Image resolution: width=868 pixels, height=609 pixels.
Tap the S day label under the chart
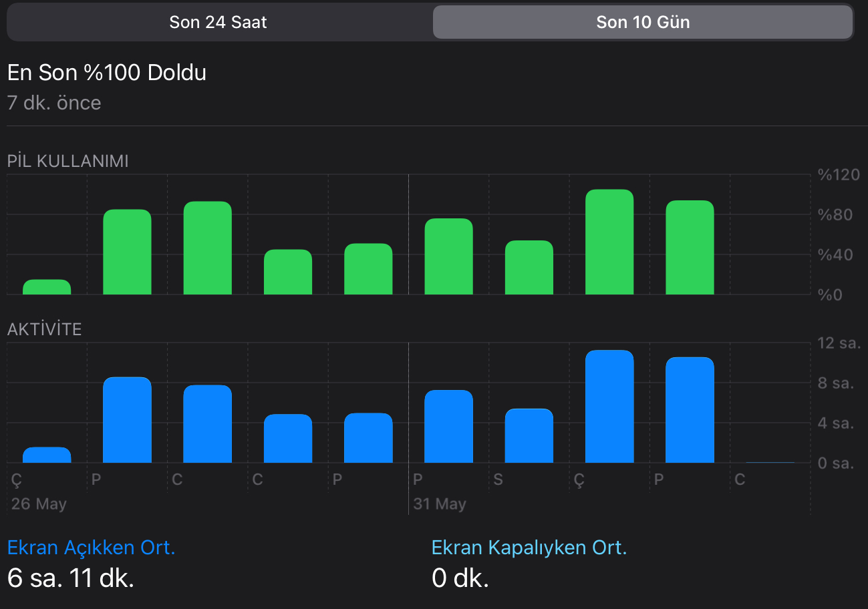(498, 479)
